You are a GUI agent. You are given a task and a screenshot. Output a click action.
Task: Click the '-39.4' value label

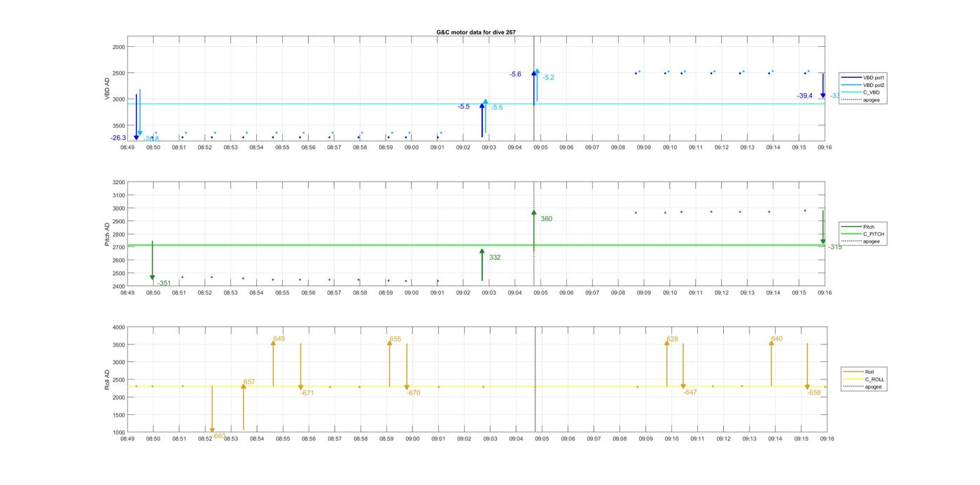pos(804,96)
